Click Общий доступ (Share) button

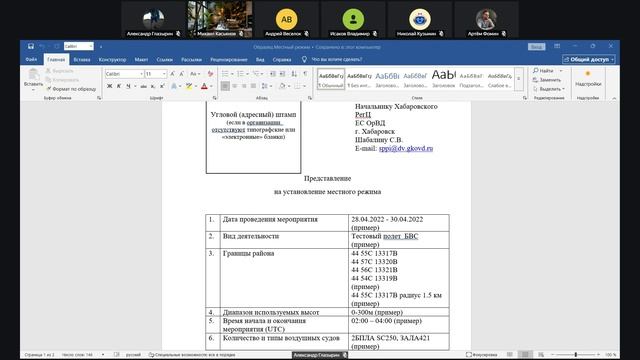[589, 59]
